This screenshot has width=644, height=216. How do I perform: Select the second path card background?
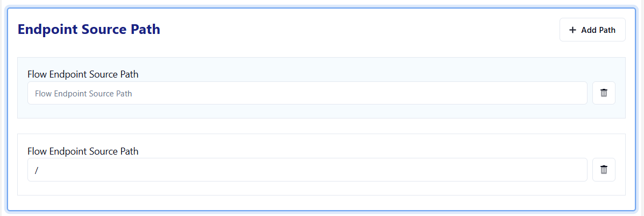(323, 189)
